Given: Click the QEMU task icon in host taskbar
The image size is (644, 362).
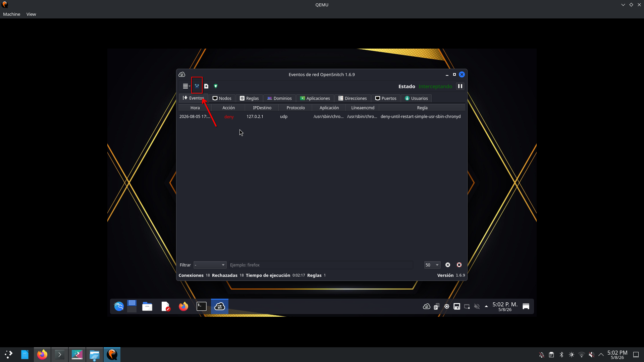Looking at the screenshot, I should pos(112,355).
